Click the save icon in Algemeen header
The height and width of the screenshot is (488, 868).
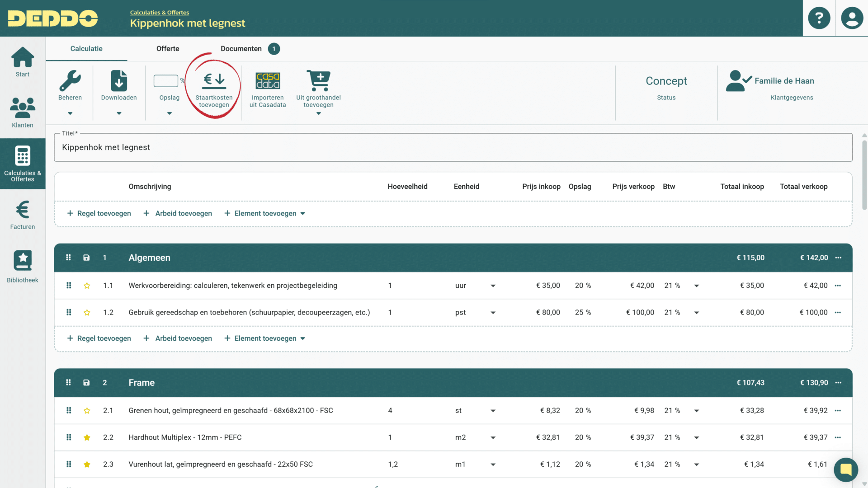pyautogui.click(x=86, y=258)
